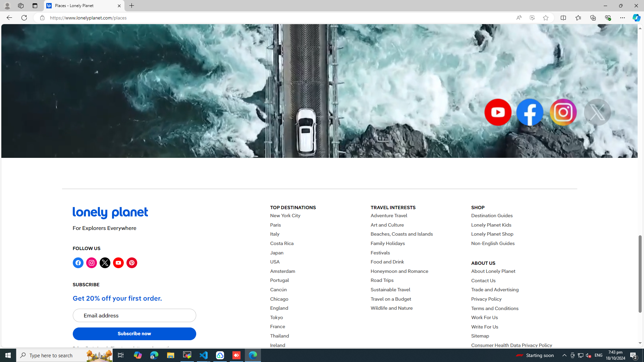This screenshot has height=362, width=644.
Task: Open a new browser tab
Action: pyautogui.click(x=132, y=6)
